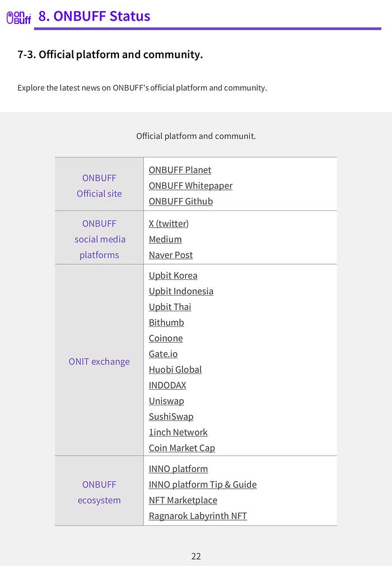This screenshot has width=392, height=566.
Task: Visit the Gate.io link
Action: pyautogui.click(x=163, y=354)
